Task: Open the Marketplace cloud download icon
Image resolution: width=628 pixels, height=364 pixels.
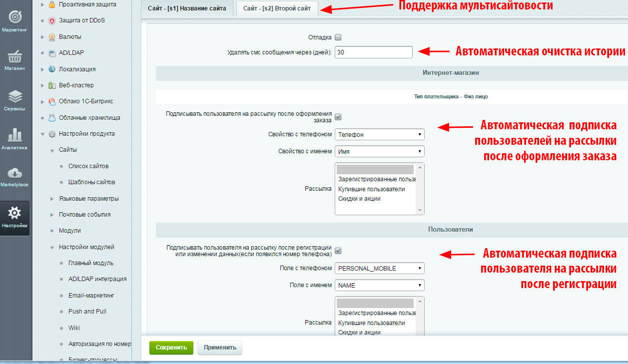Action: [x=14, y=174]
